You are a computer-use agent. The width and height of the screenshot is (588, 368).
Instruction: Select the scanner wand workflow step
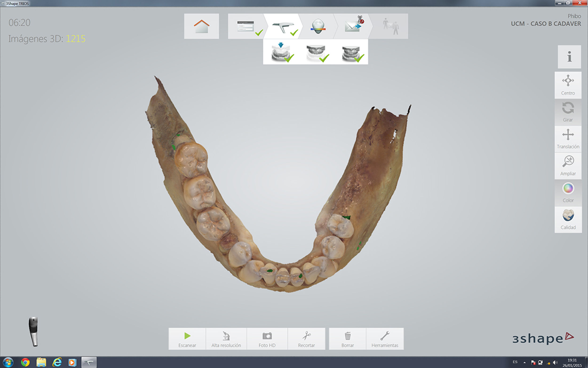283,26
